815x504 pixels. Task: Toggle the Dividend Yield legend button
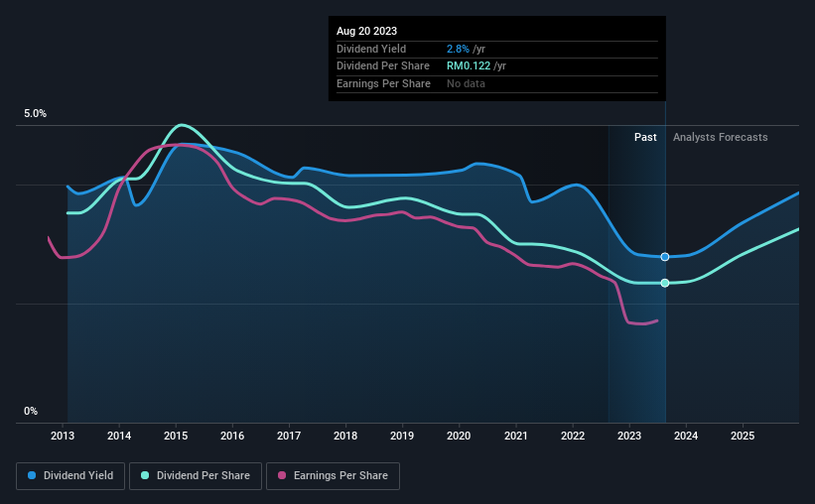(70, 476)
